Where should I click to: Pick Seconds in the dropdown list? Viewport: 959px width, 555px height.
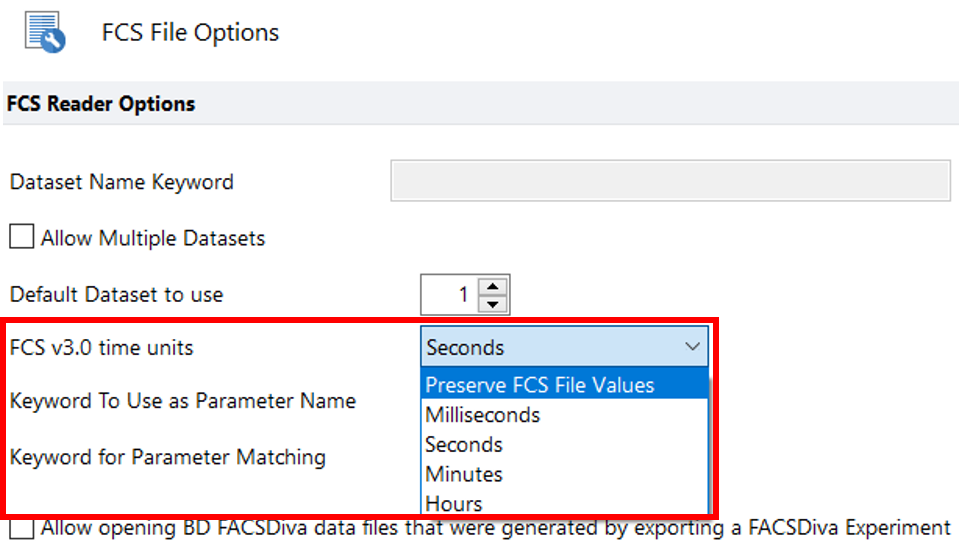464,444
